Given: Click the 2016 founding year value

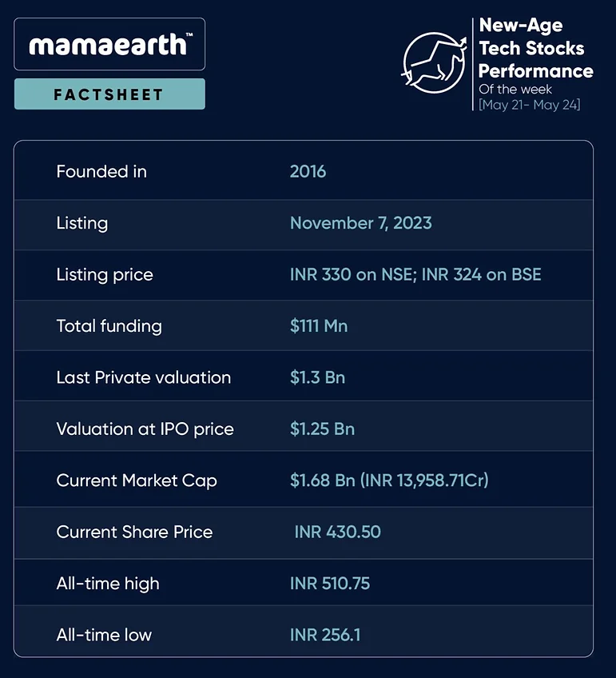Looking at the screenshot, I should (308, 172).
